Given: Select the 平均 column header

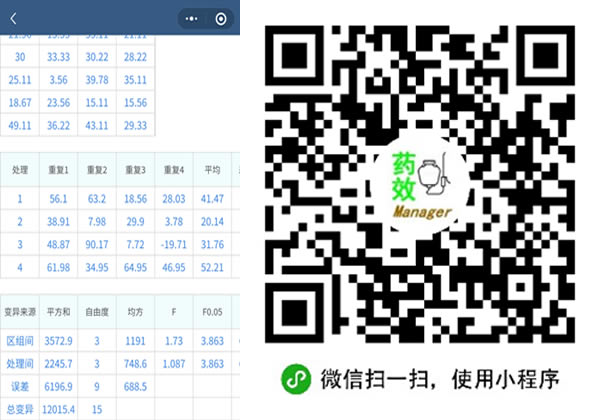Looking at the screenshot, I should click(x=212, y=170).
